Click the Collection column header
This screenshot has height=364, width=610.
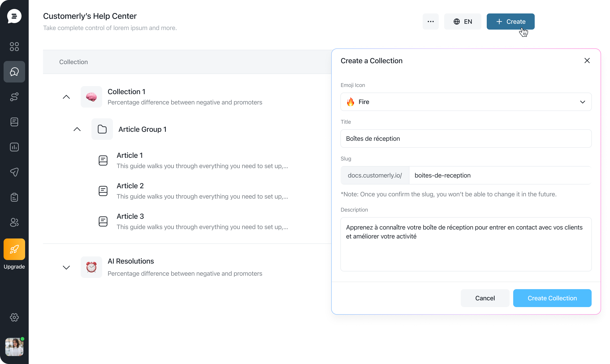(x=73, y=62)
